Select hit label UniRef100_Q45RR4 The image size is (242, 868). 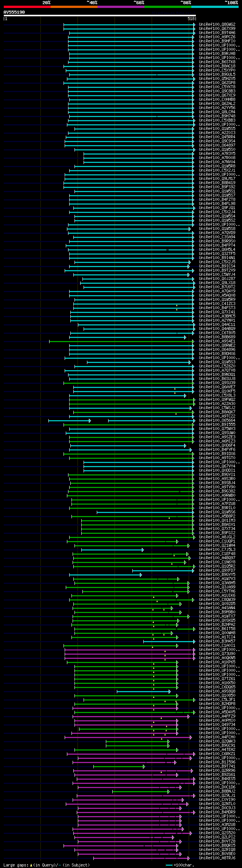(217, 137)
